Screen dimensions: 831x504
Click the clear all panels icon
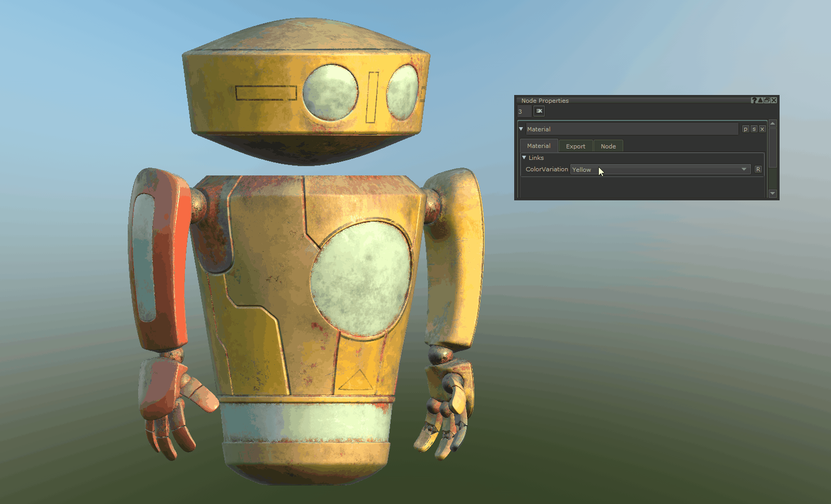tap(539, 111)
